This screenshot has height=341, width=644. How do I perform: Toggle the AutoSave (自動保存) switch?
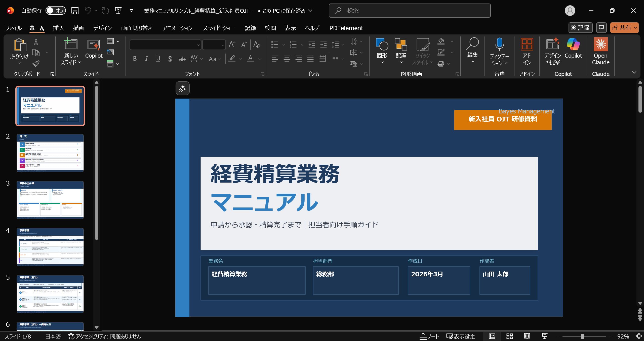pyautogui.click(x=56, y=11)
